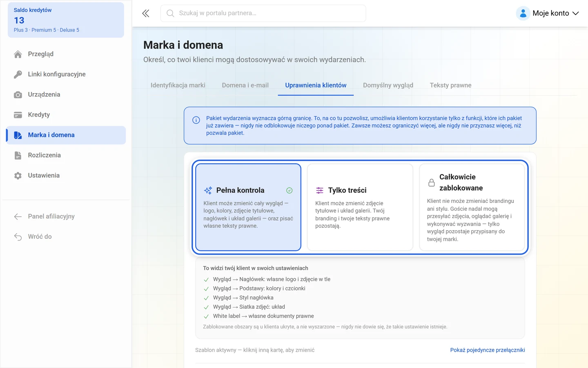Select the Urządzenia camera icon
This screenshot has height=368, width=588.
(18, 95)
